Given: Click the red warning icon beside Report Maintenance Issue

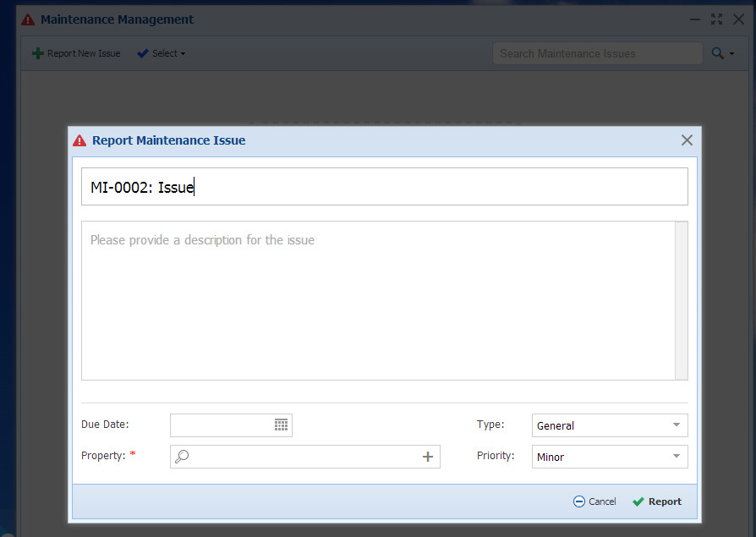Looking at the screenshot, I should tap(79, 140).
